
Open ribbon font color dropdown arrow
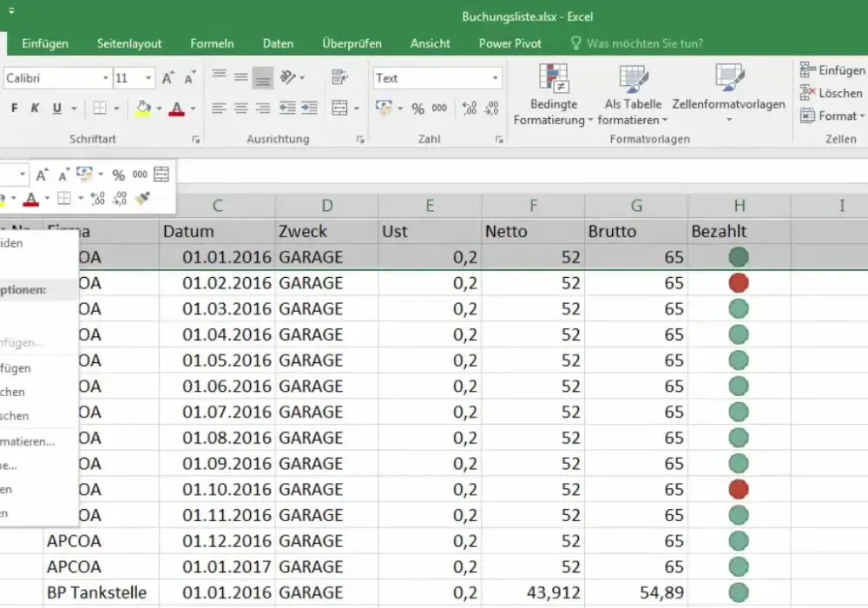193,109
